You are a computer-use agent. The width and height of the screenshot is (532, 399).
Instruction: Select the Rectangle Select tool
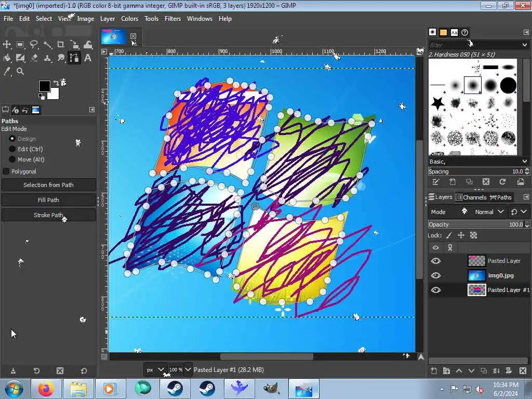(x=20, y=45)
